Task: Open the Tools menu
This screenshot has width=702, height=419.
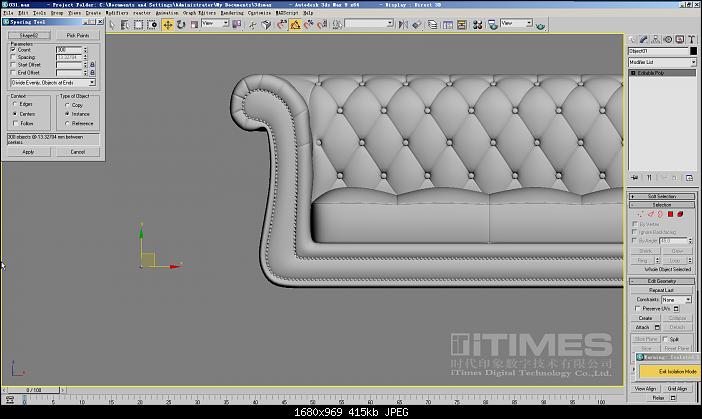Action: click(39, 13)
